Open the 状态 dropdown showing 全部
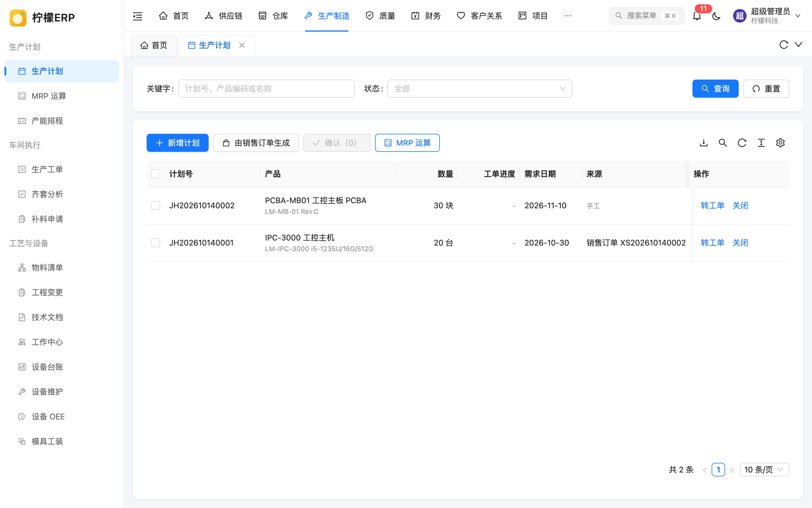The image size is (812, 508). click(x=480, y=89)
